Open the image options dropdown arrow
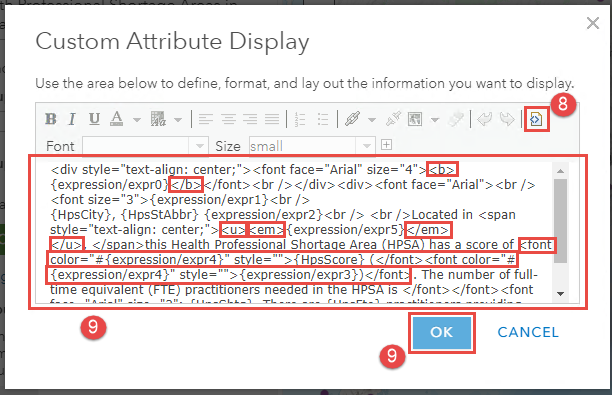This screenshot has width=612, height=395. click(435, 119)
